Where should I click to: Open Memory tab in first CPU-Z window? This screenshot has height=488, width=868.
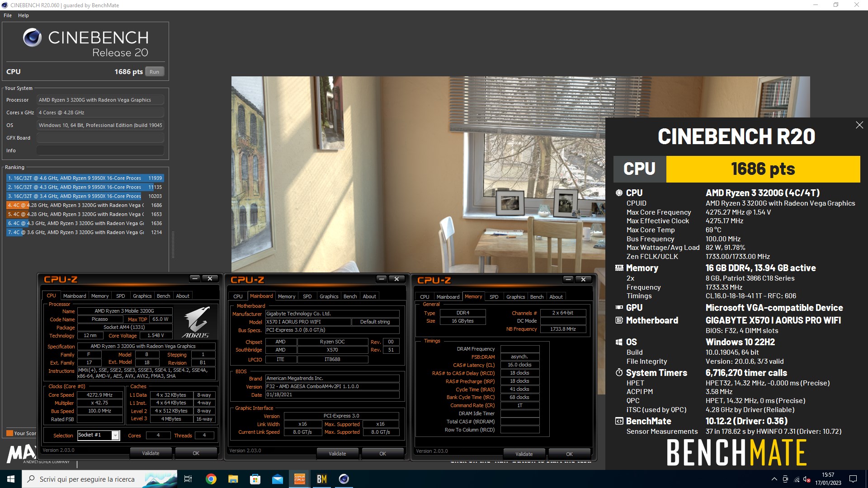[100, 296]
